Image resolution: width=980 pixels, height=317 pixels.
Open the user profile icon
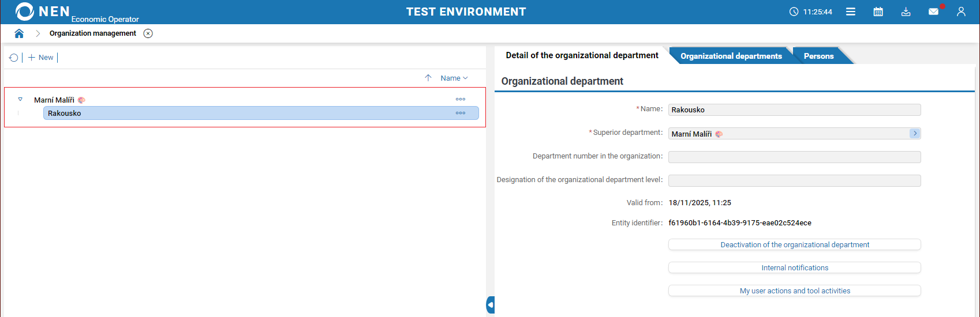pyautogui.click(x=961, y=12)
